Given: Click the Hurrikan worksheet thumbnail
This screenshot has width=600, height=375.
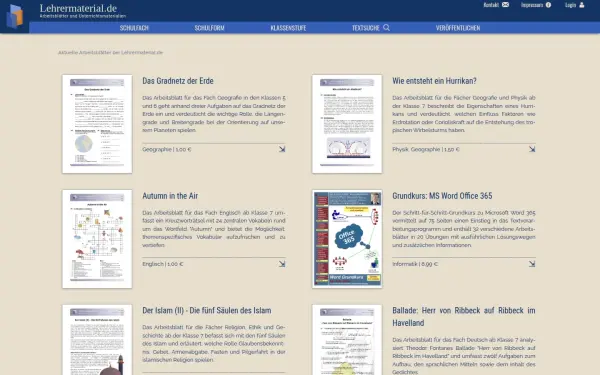Looking at the screenshot, I should point(347,124).
